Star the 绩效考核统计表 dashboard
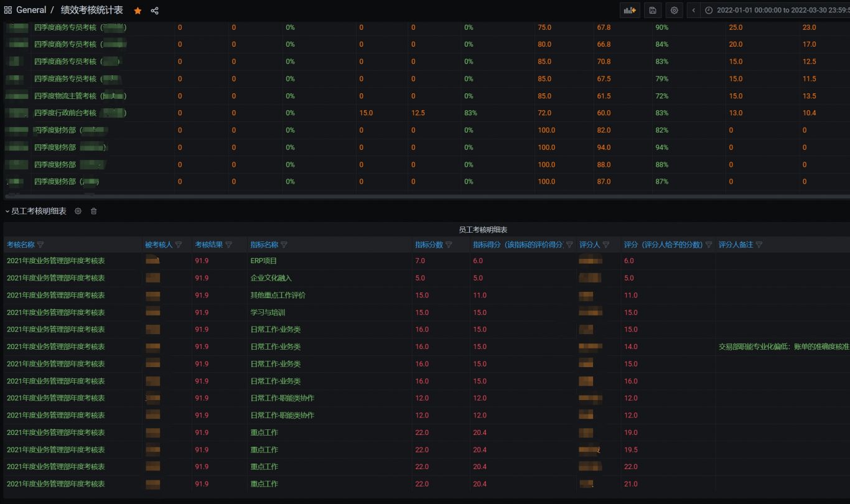 tap(138, 11)
